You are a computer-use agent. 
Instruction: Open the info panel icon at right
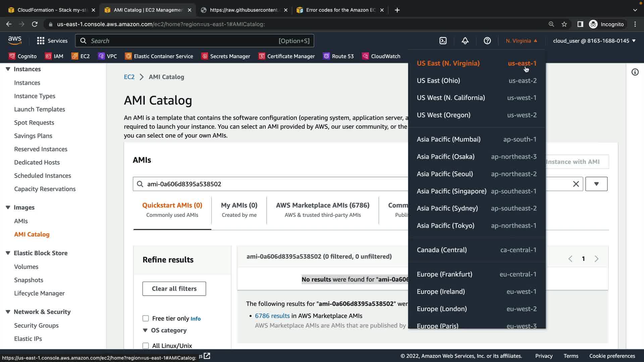635,72
